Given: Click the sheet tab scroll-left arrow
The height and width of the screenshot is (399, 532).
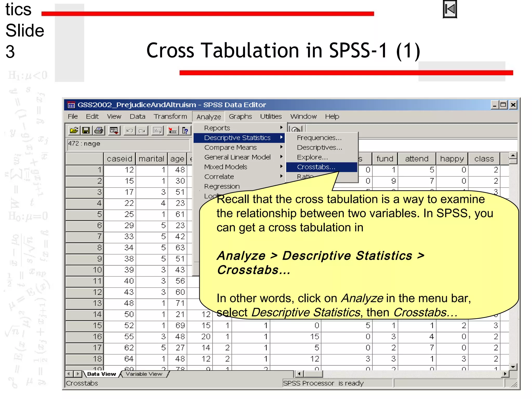Looking at the screenshot, I should pyautogui.click(x=69, y=374).
